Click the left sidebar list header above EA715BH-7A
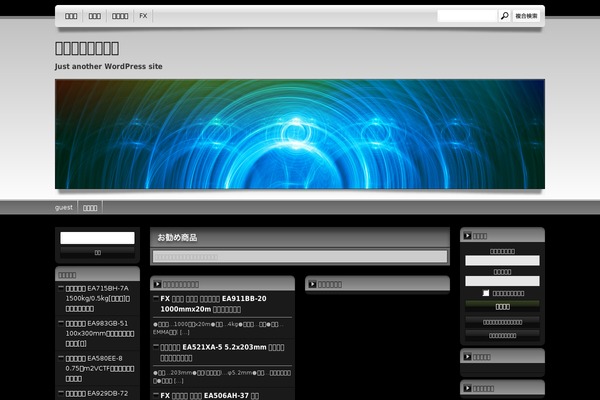 [x=98, y=274]
